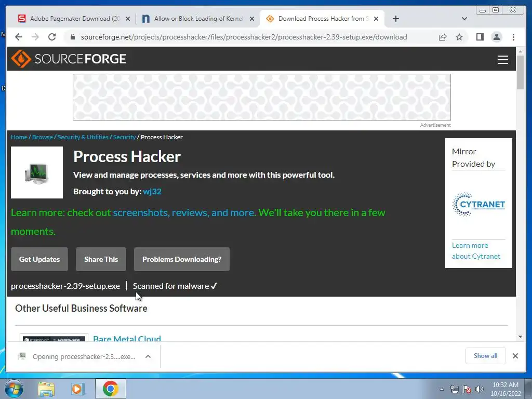Click Show all downloads button

pyautogui.click(x=486, y=355)
